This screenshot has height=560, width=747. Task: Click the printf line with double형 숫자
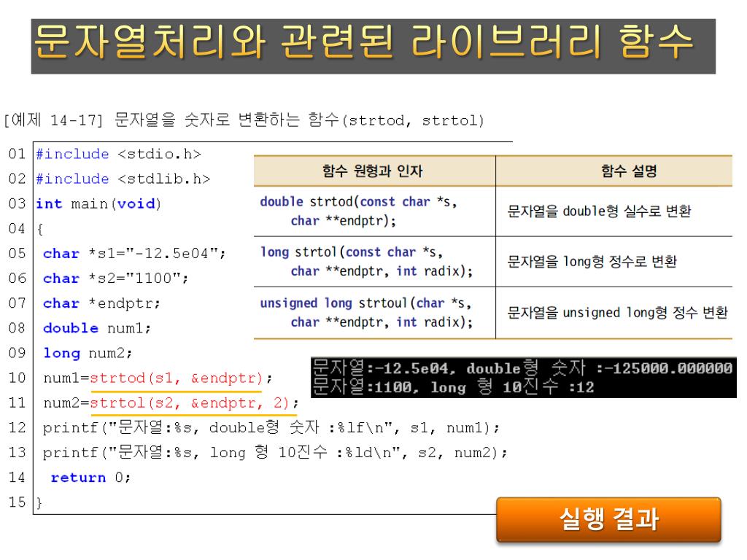pyautogui.click(x=271, y=427)
